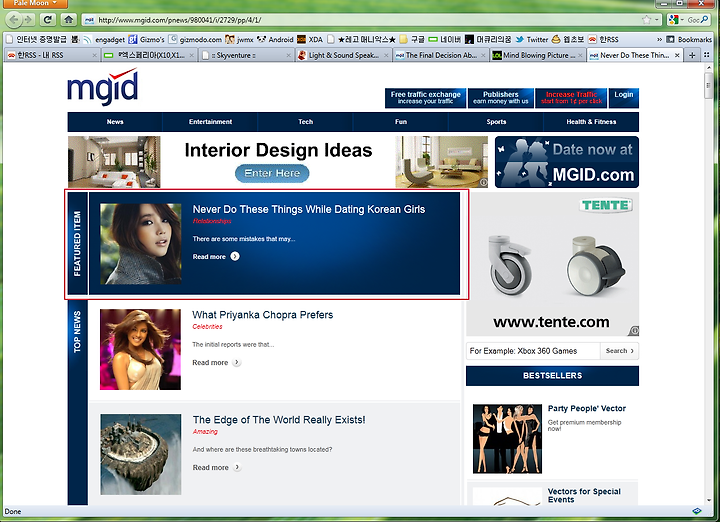720x522 pixels.
Task: Go back with the browser back arrow
Action: click(13, 20)
